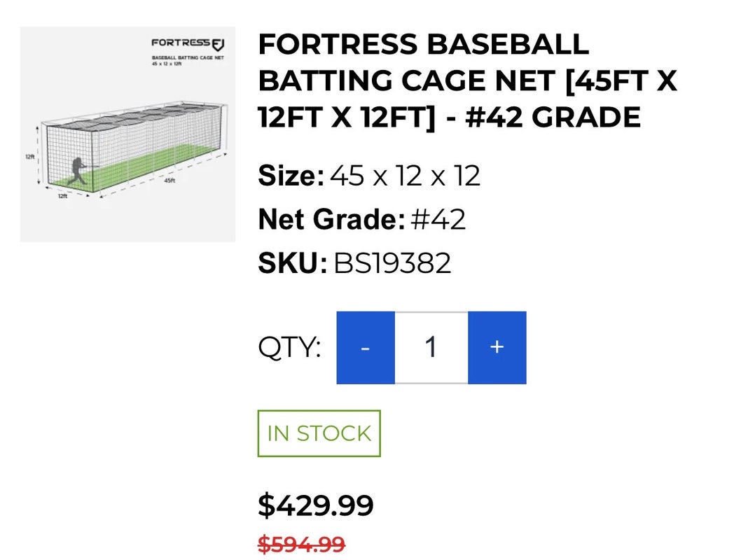Click the IN STOCK badge
734x560 pixels.
point(319,433)
